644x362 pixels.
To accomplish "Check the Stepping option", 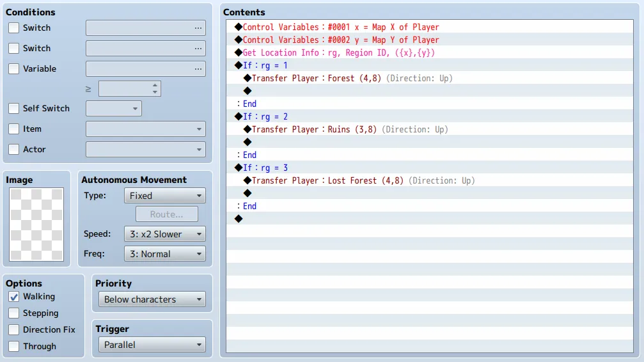I will (13, 313).
